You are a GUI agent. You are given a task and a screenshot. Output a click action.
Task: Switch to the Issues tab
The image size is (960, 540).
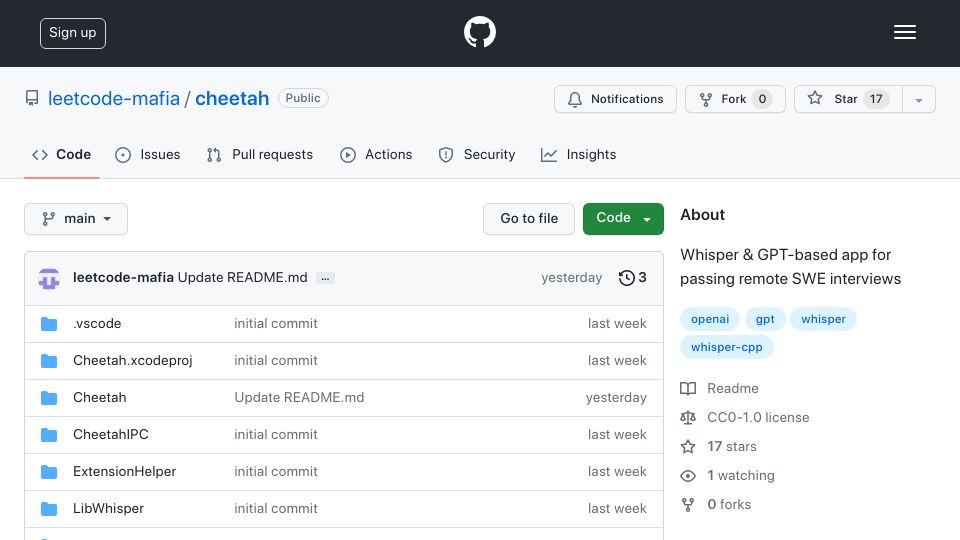click(x=148, y=155)
